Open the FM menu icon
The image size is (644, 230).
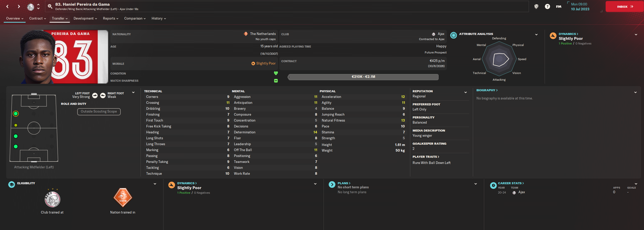point(558,7)
